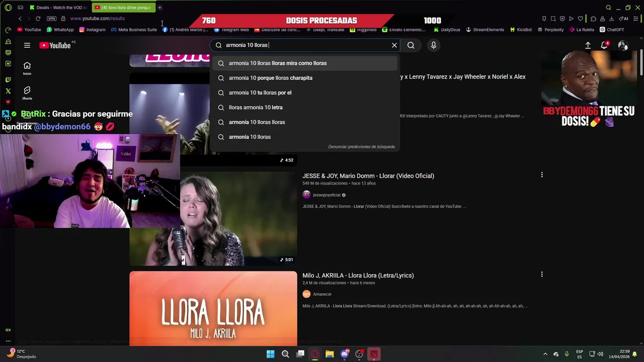
Task: Click the pin icon in Opera toolbar
Action: click(x=544, y=19)
